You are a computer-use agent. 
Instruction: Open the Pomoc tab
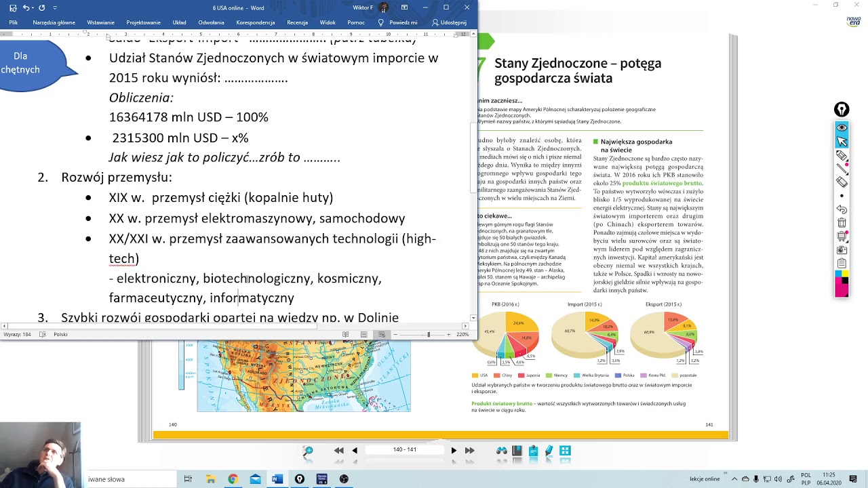(x=356, y=22)
